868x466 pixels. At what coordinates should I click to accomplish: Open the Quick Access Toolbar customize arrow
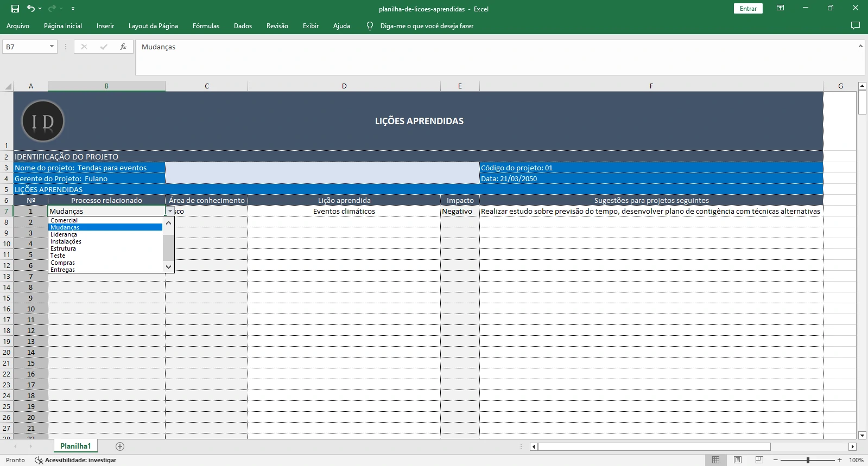coord(73,9)
